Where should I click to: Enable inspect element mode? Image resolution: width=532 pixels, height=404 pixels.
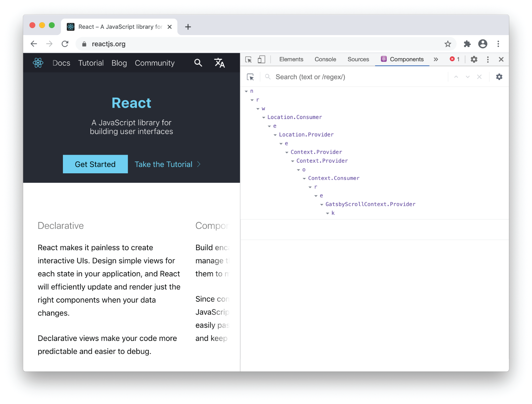tap(248, 59)
